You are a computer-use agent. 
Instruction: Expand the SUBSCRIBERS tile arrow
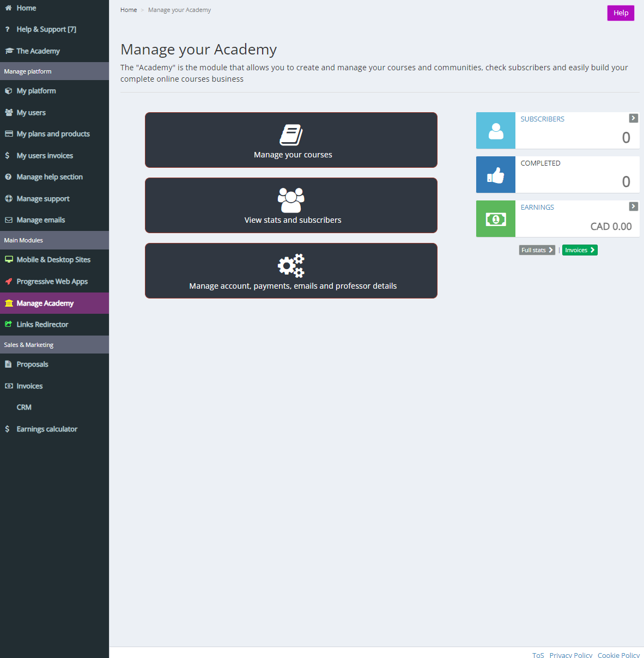[633, 118]
